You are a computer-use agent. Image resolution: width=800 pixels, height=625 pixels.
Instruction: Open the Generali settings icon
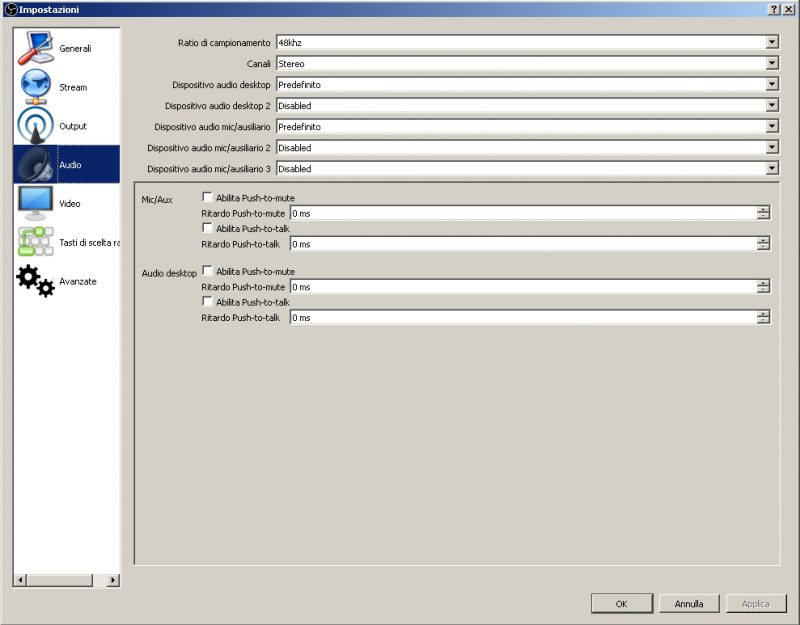[x=36, y=48]
